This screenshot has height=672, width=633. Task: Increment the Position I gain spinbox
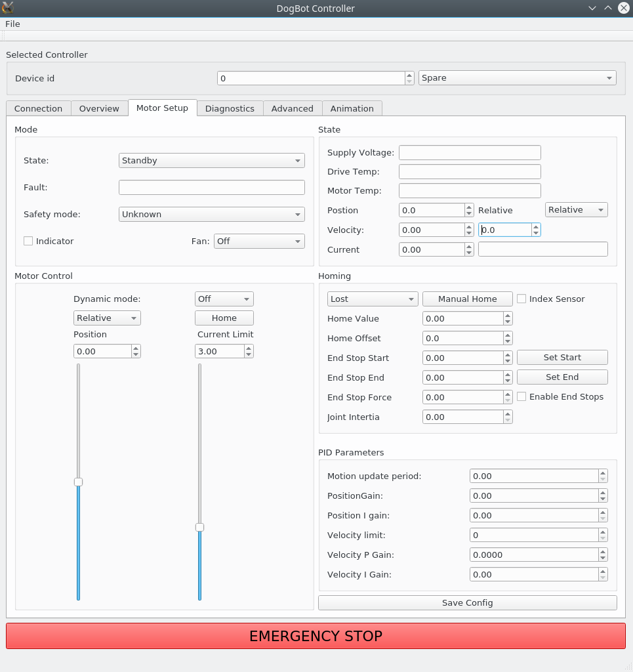[x=603, y=513]
